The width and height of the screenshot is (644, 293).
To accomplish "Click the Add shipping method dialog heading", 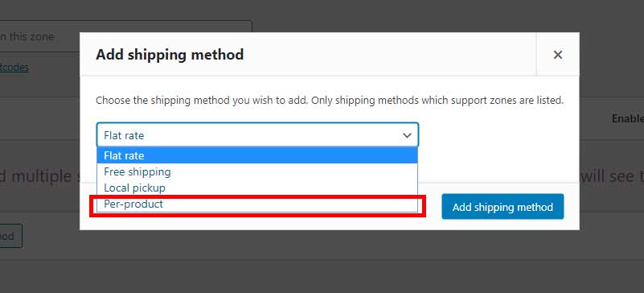I will pos(170,54).
